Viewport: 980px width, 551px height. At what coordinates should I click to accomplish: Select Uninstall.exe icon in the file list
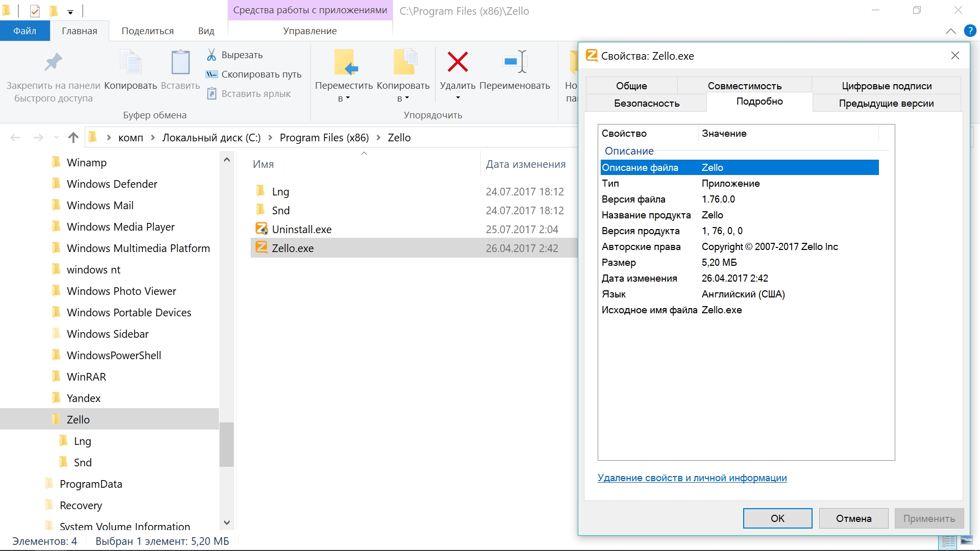click(261, 229)
